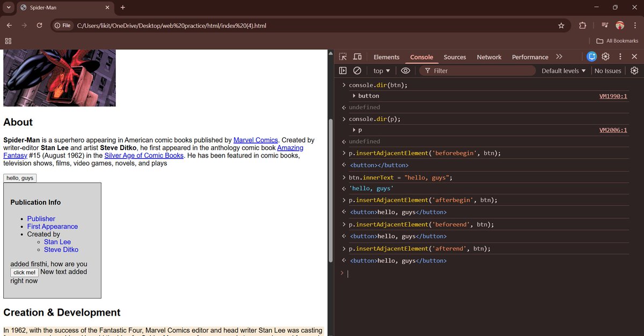
Task: Open the DevTools three-dot menu
Action: [x=620, y=56]
